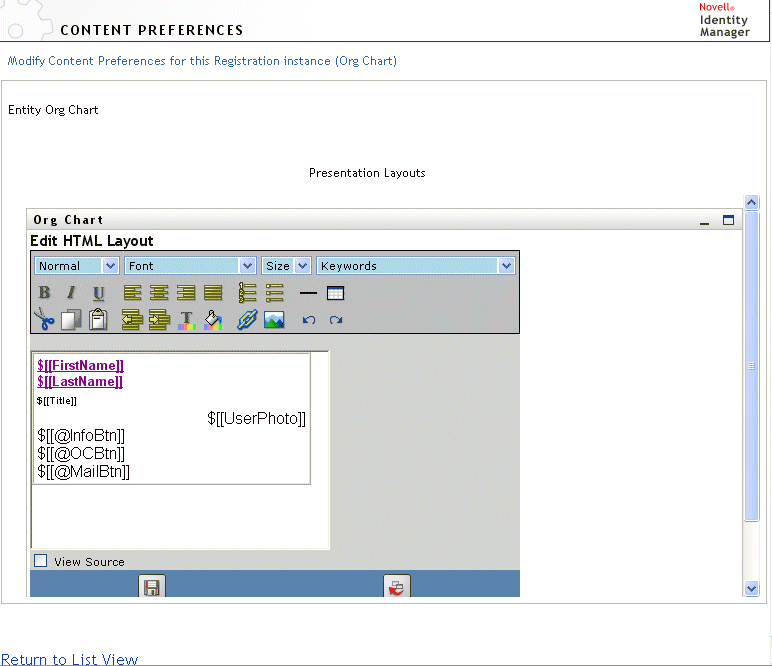The width and height of the screenshot is (772, 666).
Task: Save HTML layout with floppy disk icon
Action: [x=152, y=586]
